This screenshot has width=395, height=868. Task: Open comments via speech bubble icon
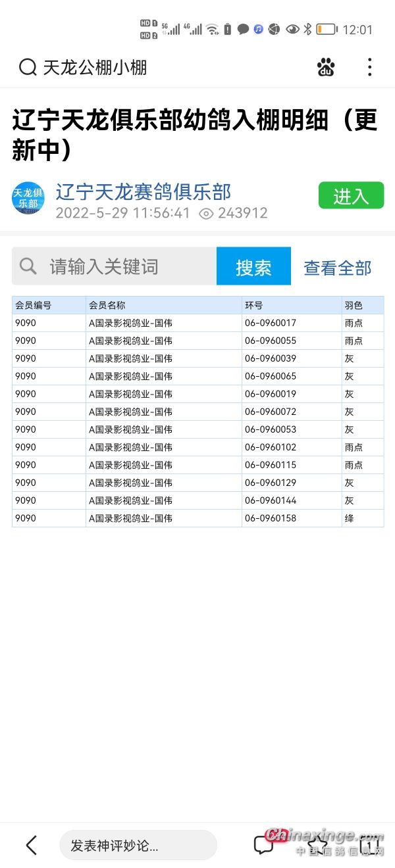pos(264,845)
